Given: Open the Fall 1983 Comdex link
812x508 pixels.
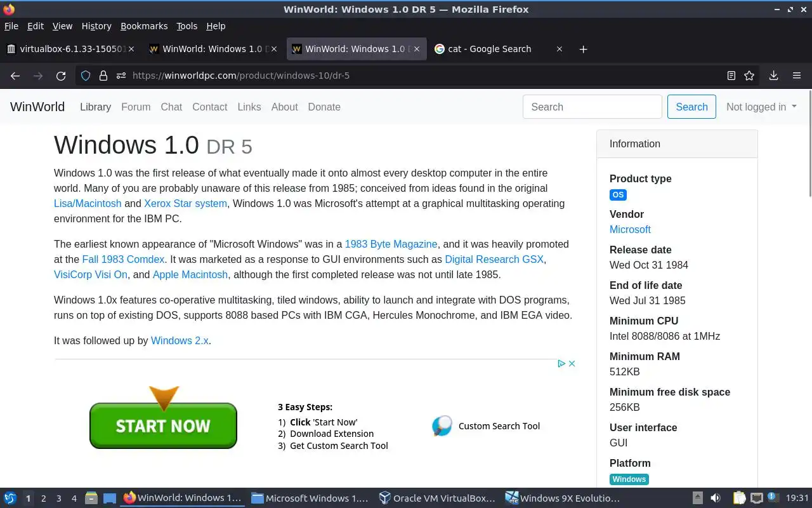Looking at the screenshot, I should [x=123, y=259].
